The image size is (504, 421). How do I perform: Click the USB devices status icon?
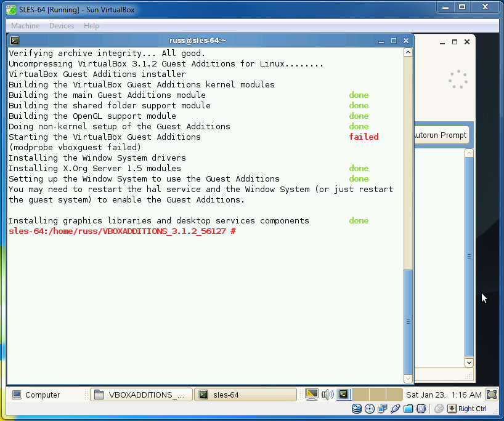396,409
